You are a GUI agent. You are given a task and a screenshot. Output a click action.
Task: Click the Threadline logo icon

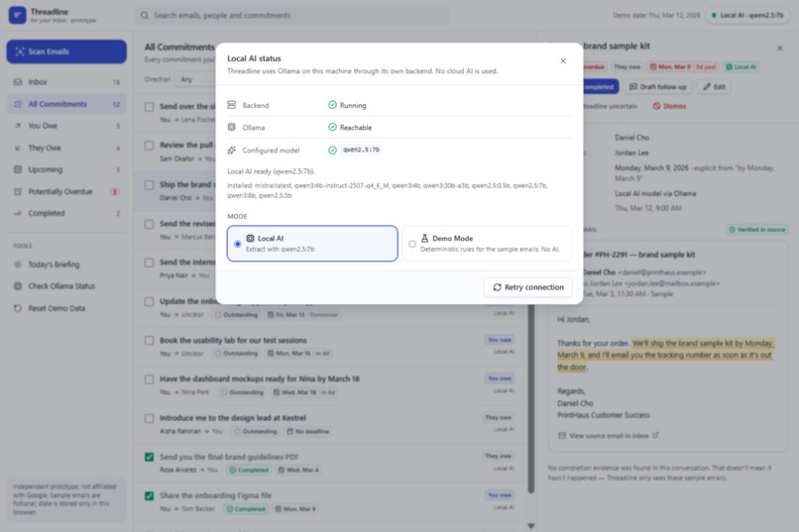click(x=17, y=15)
